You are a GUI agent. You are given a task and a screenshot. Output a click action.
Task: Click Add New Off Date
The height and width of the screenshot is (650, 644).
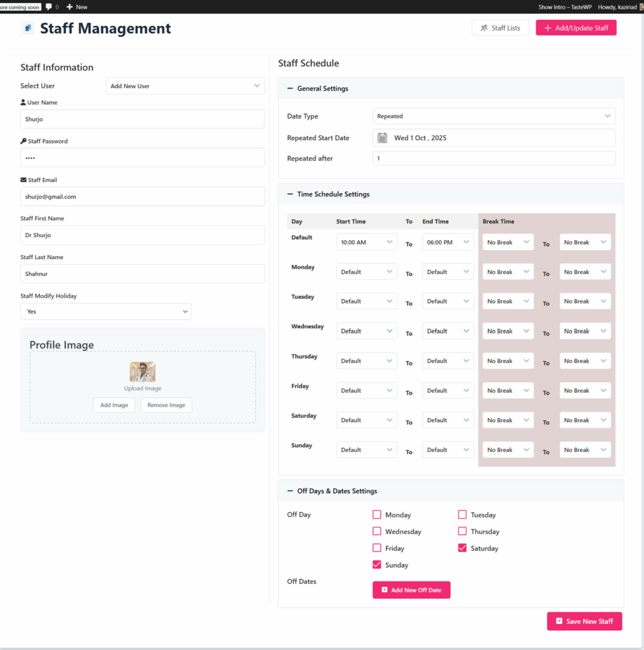point(411,590)
